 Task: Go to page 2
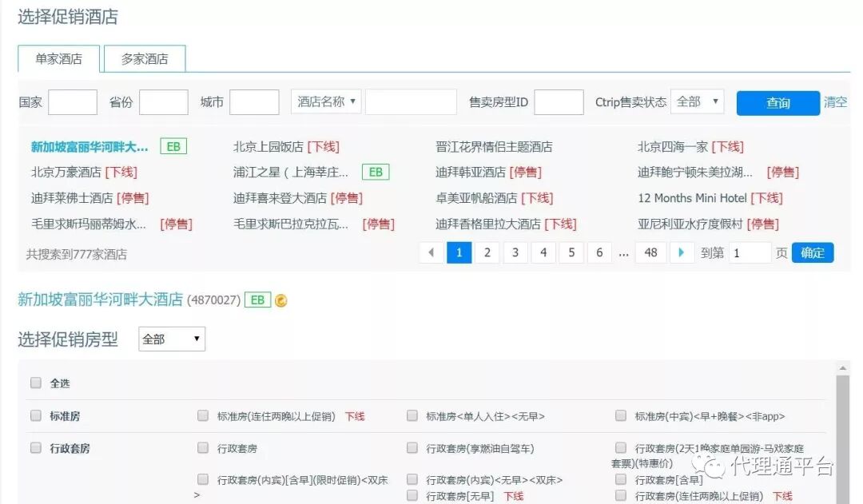[x=487, y=252]
